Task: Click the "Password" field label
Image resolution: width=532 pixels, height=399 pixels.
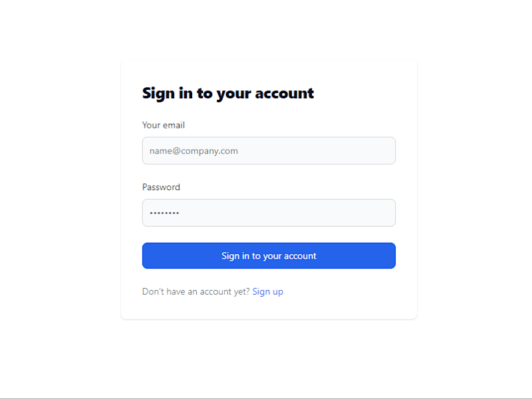Action: (x=161, y=187)
